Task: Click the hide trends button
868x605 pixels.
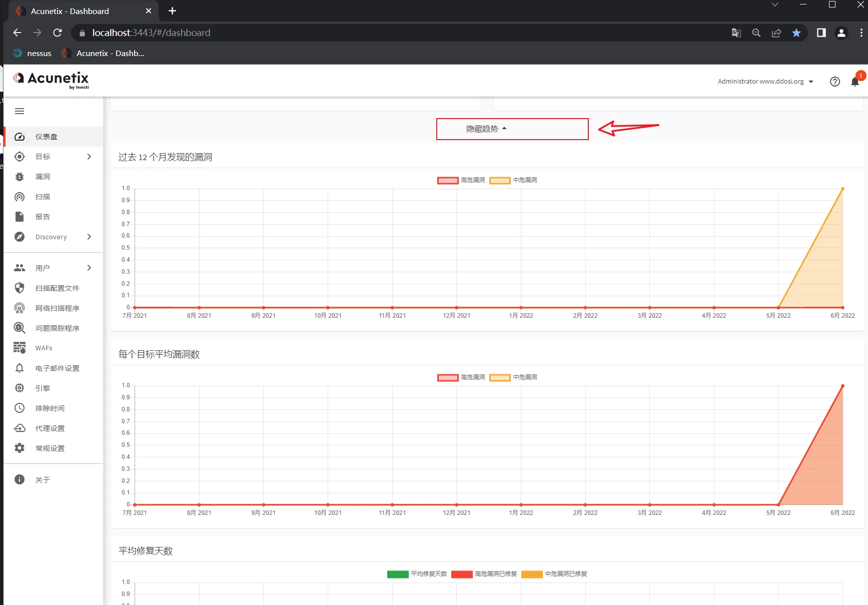Action: point(512,129)
